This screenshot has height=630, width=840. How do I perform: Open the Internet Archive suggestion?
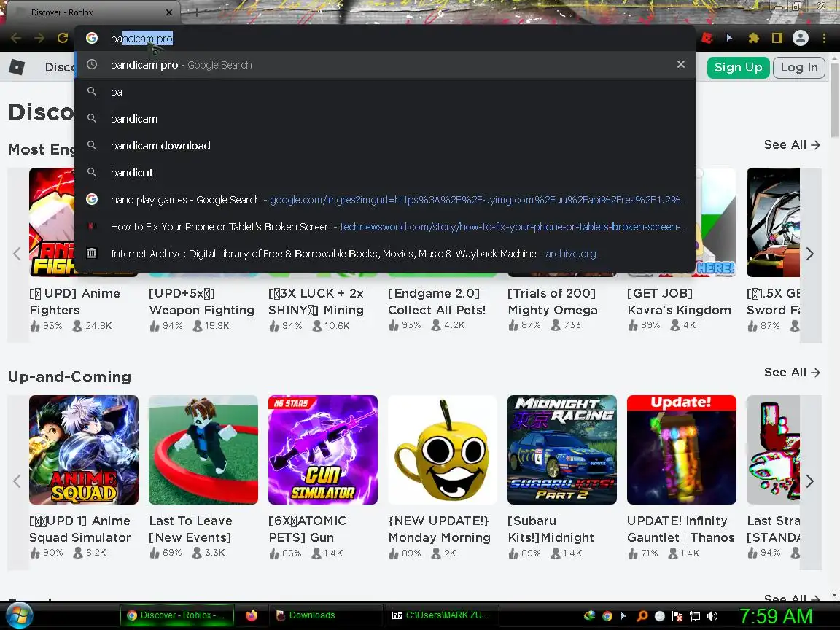(x=385, y=254)
